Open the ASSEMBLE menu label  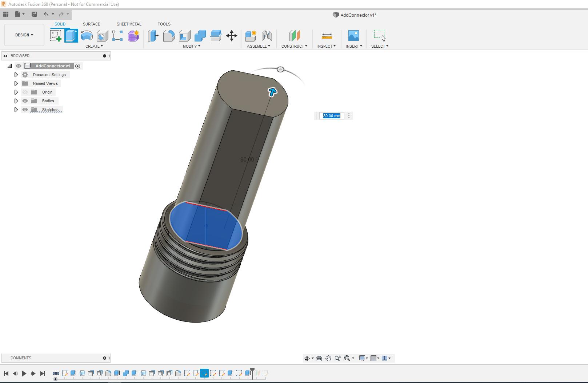click(x=258, y=46)
